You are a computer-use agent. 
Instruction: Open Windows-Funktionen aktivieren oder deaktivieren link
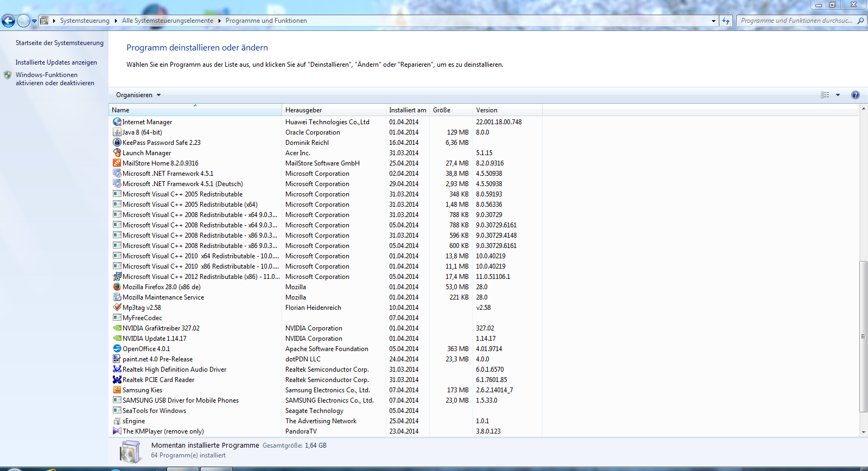pyautogui.click(x=55, y=79)
